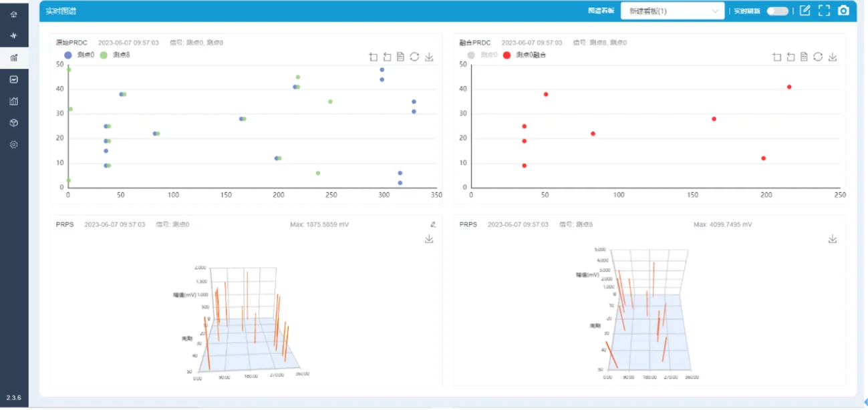Click the waveform pulse sidebar icon
Screen dimensions: 868x410
click(x=14, y=35)
